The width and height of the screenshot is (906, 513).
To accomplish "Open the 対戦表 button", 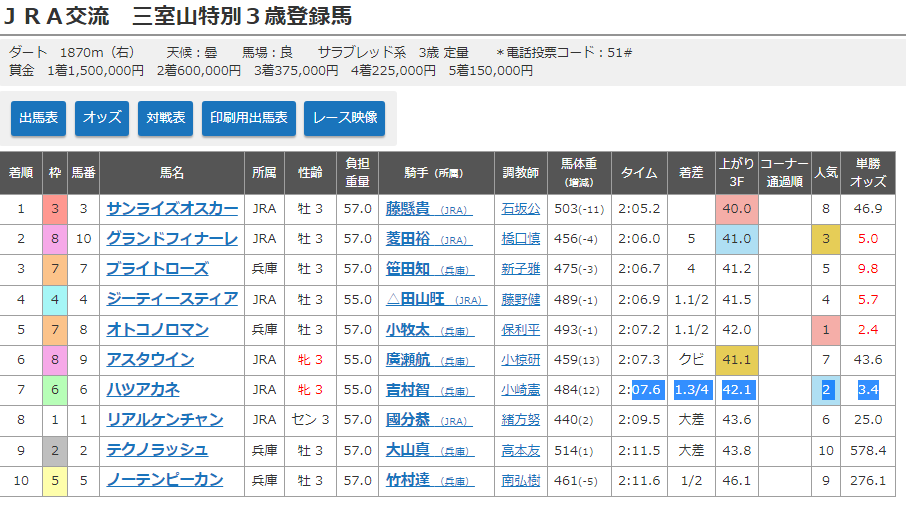I will tap(165, 118).
